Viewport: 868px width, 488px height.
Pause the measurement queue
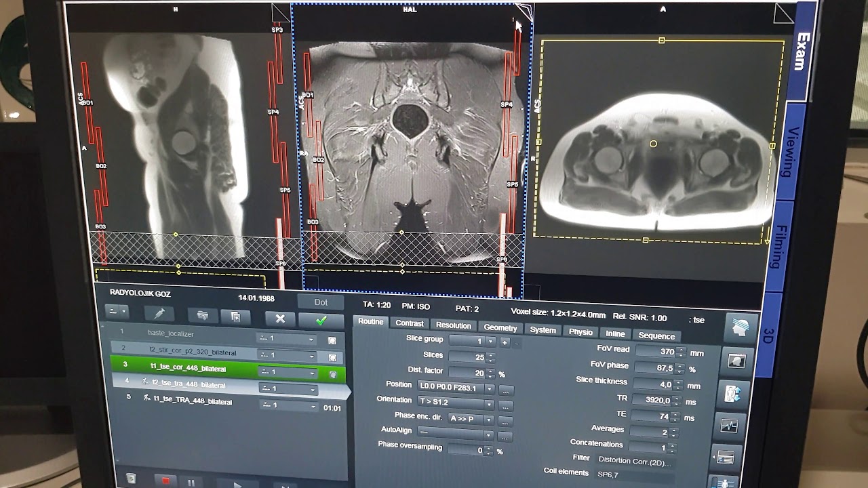pyautogui.click(x=191, y=483)
